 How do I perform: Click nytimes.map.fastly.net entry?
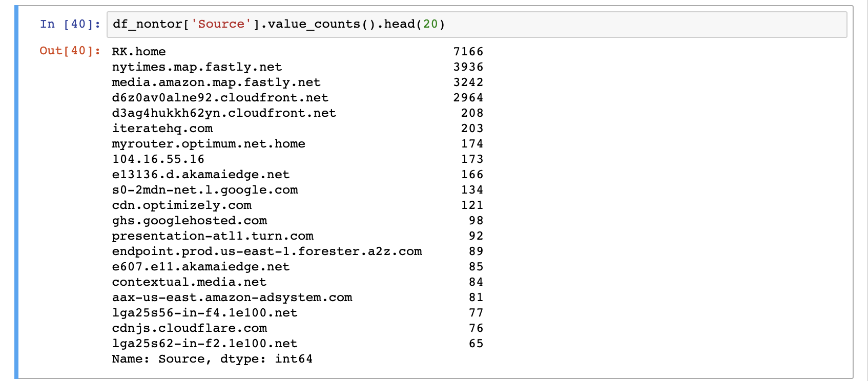click(197, 67)
